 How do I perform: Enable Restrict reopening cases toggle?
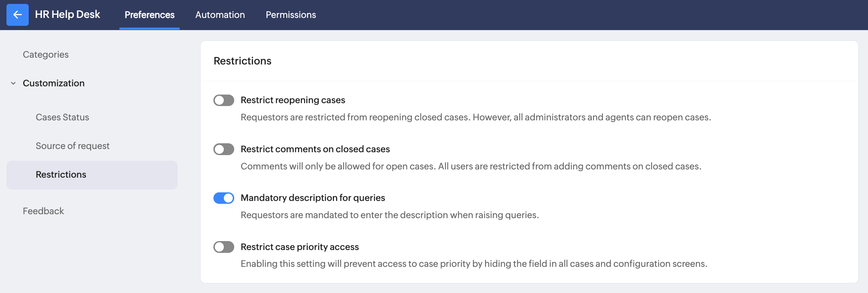pos(223,100)
